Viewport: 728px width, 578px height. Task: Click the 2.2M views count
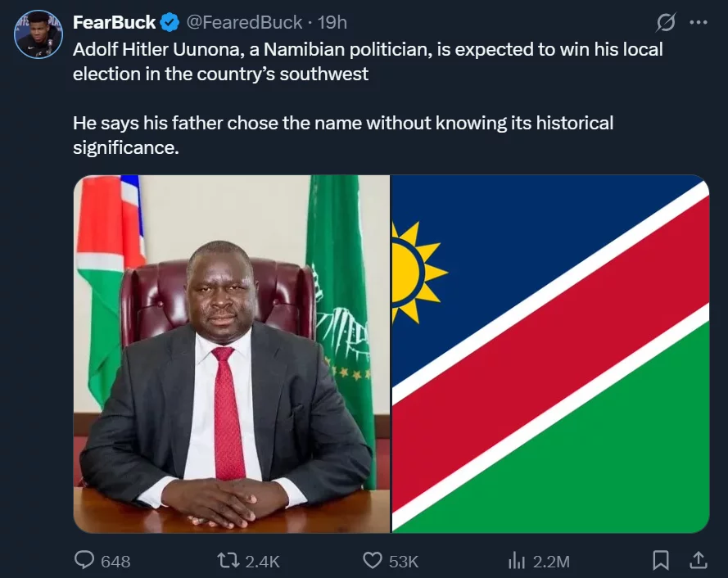pyautogui.click(x=551, y=561)
